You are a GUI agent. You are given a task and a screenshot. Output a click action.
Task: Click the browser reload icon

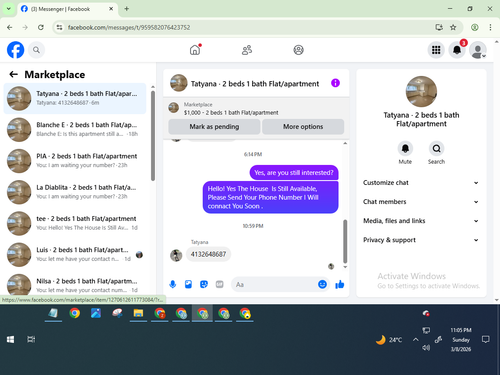pos(41,27)
